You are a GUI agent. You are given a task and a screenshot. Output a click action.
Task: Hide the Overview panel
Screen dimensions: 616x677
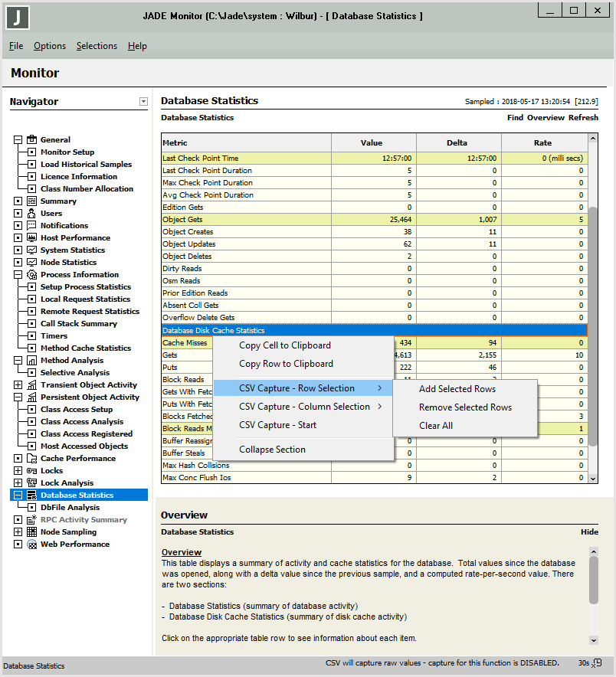[589, 531]
